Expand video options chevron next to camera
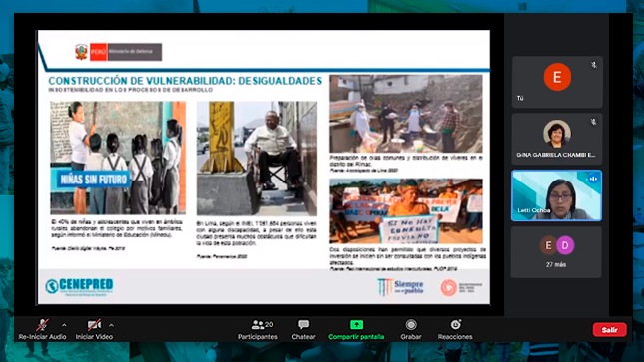This screenshot has width=644, height=362. [x=111, y=325]
